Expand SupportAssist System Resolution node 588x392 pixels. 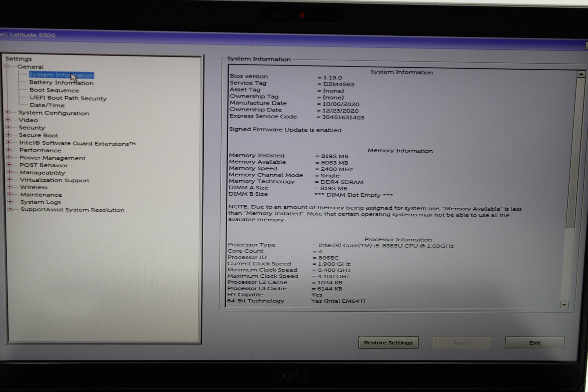(x=10, y=209)
